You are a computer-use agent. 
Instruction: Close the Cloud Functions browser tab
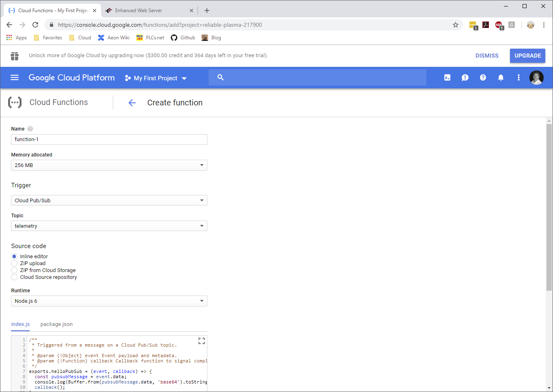coord(94,11)
